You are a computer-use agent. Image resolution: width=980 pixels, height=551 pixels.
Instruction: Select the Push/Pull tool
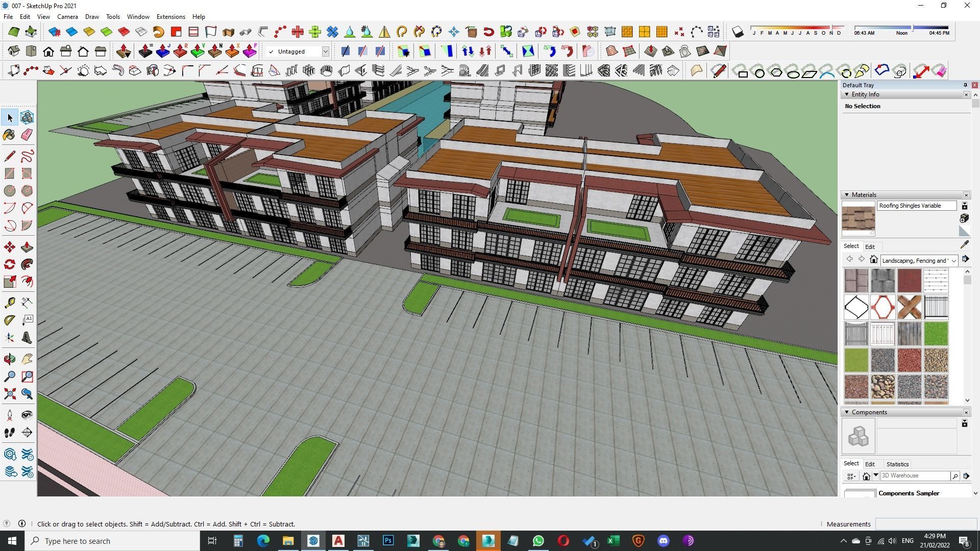pyautogui.click(x=27, y=247)
